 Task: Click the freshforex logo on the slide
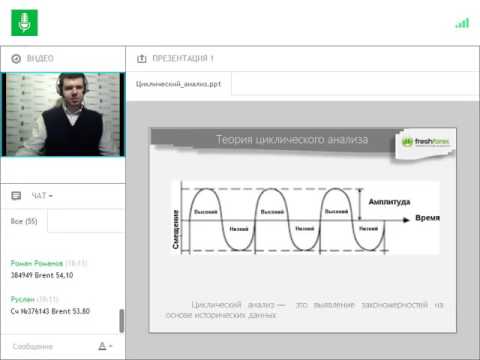[425, 142]
